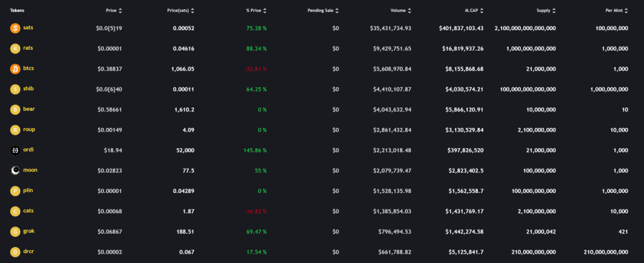Sort by Supply column header
The image size is (644, 263).
click(x=547, y=11)
